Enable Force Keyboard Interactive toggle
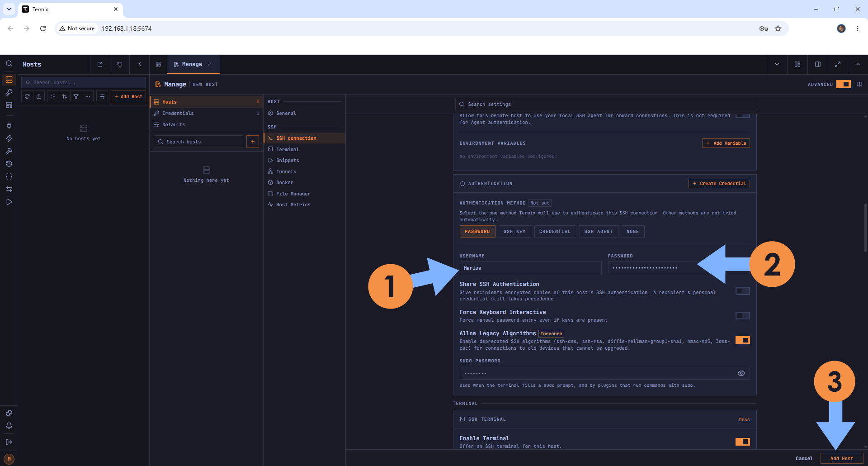This screenshot has width=868, height=466. click(742, 315)
